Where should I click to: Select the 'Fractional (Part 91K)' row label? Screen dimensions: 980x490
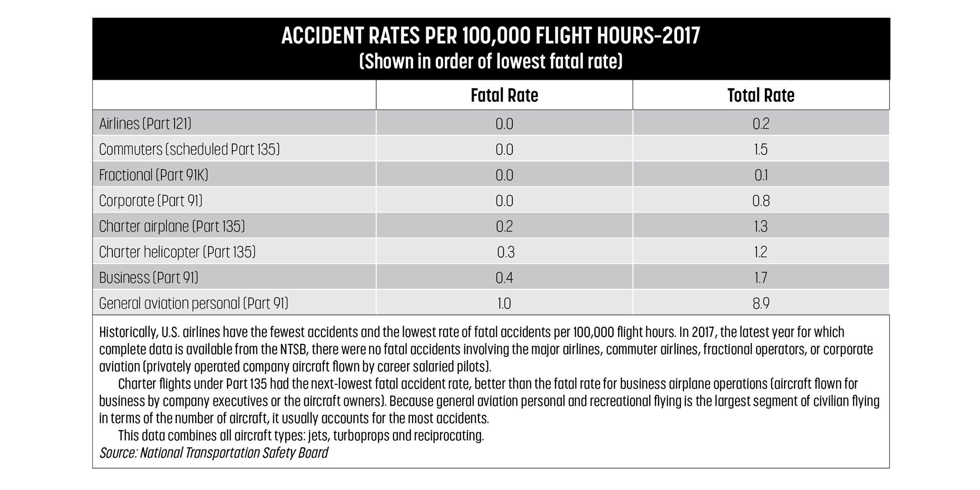click(154, 175)
